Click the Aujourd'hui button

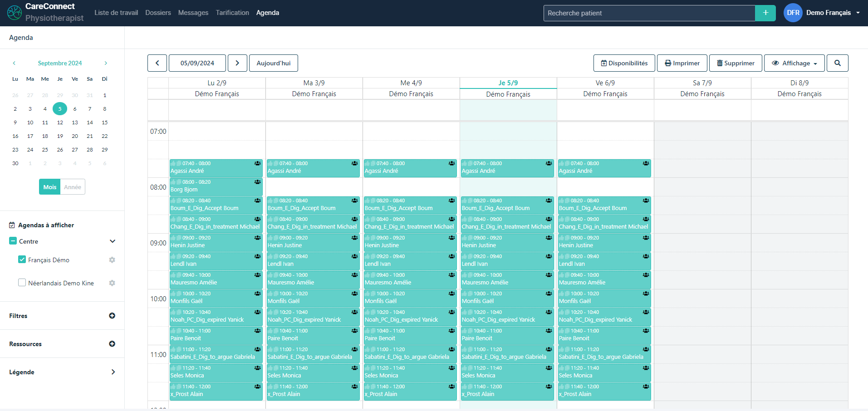pyautogui.click(x=274, y=63)
